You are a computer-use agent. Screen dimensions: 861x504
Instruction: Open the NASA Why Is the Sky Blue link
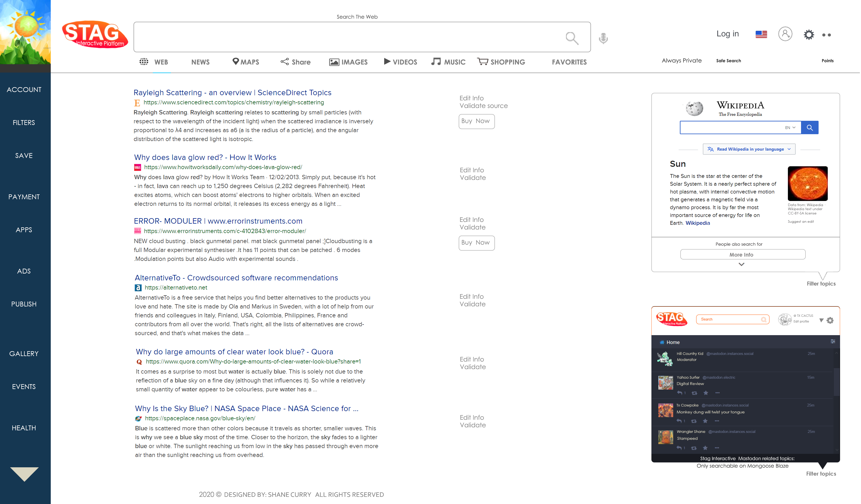[246, 408]
